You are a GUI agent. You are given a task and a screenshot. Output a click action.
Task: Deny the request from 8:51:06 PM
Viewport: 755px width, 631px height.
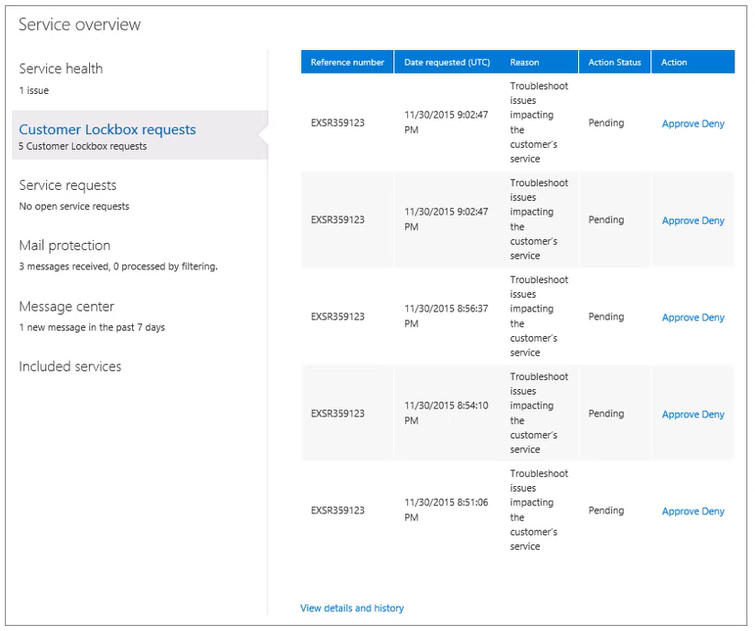coord(713,512)
